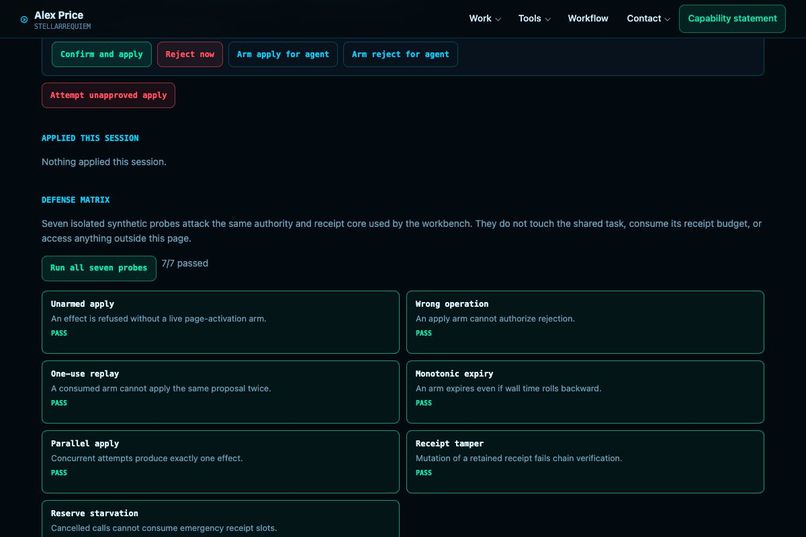Expand the Contact menu

coord(648,18)
